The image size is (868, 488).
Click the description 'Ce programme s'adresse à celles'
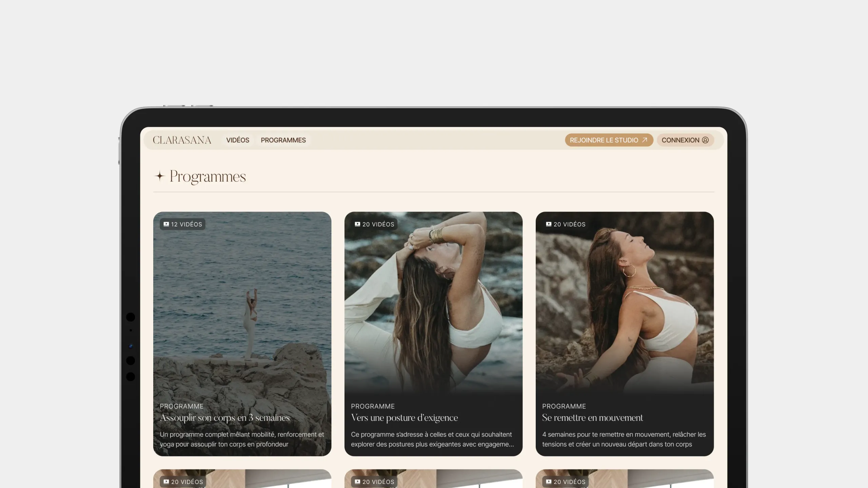pyautogui.click(x=432, y=439)
